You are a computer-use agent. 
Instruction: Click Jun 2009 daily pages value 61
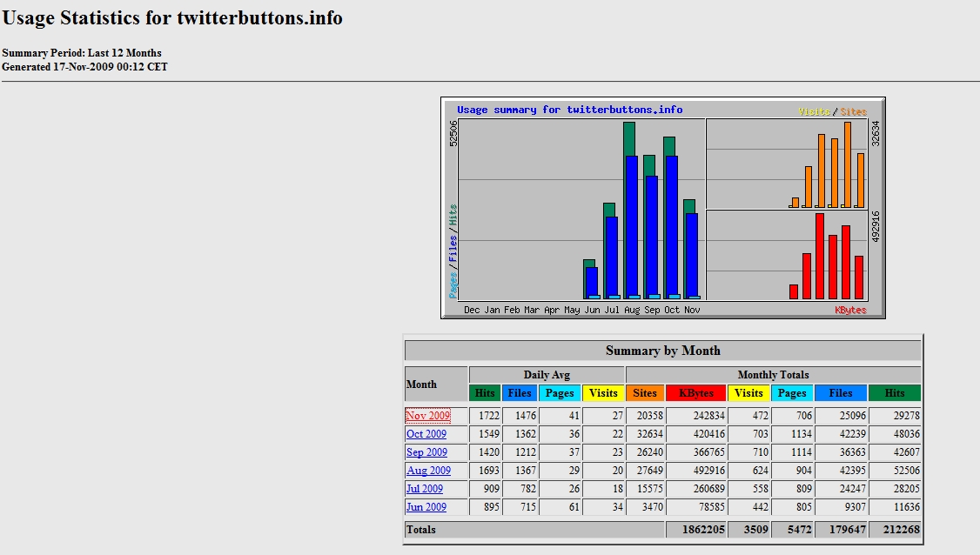point(574,507)
